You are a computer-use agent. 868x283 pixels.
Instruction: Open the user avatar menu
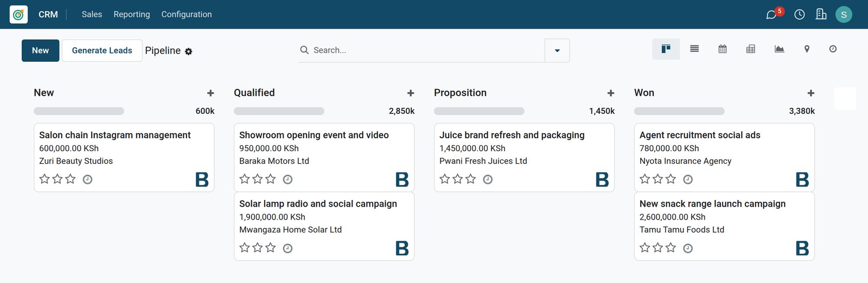(x=844, y=15)
